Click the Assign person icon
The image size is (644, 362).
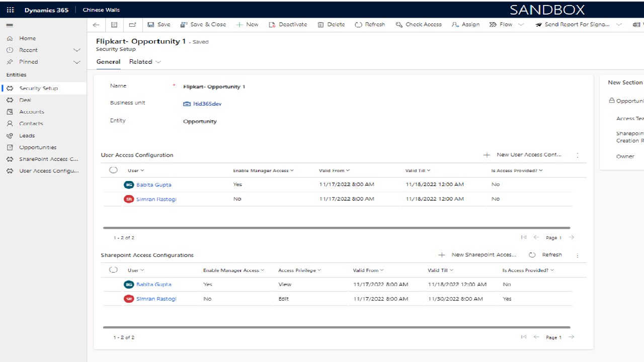click(x=455, y=25)
